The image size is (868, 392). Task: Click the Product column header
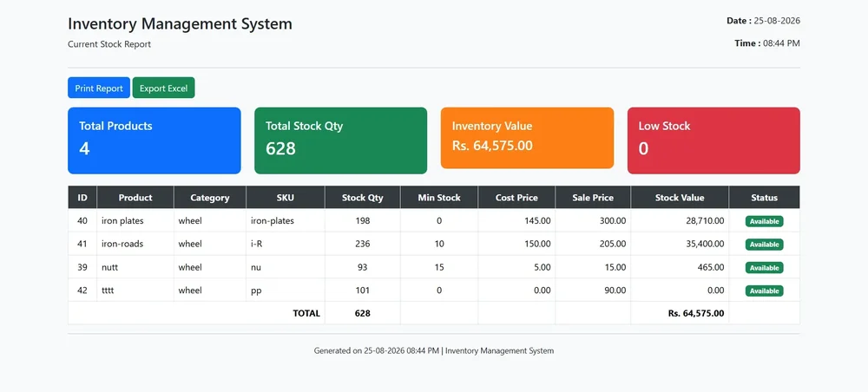pos(135,198)
